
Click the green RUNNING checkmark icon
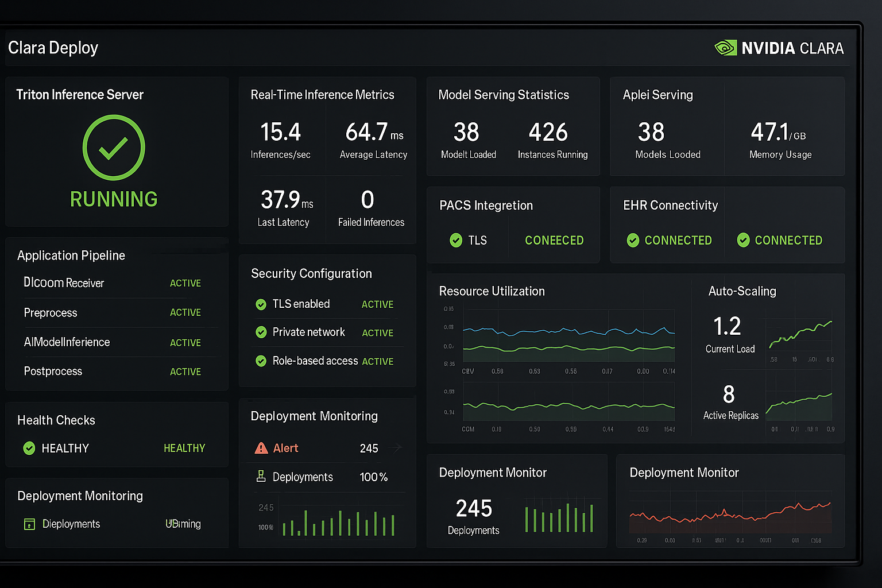tap(113, 148)
